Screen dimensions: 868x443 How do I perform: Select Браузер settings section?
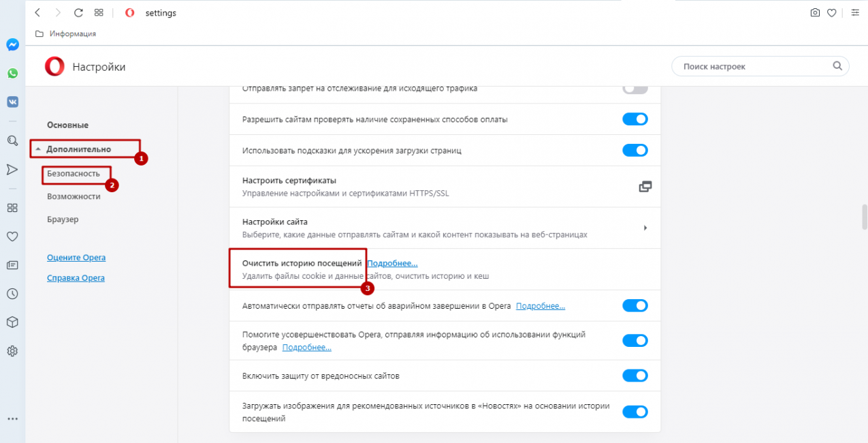[x=63, y=219]
